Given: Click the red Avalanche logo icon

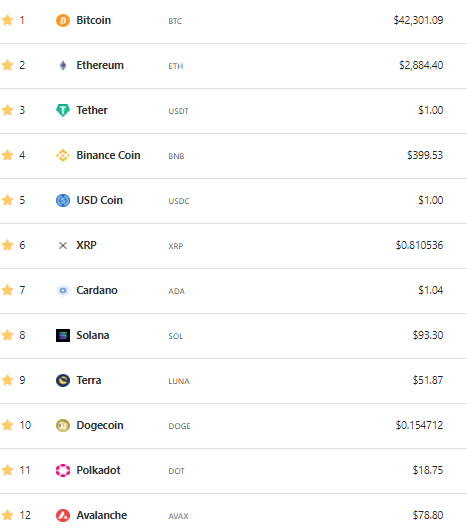Looking at the screenshot, I should click(63, 515).
